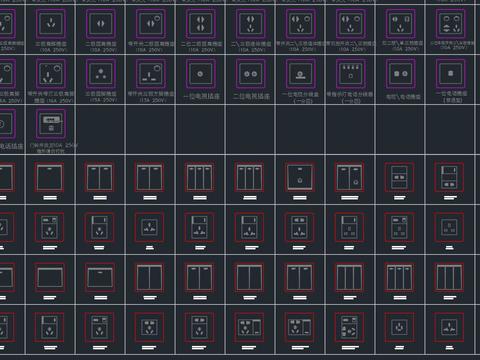The width and height of the screenshot is (480, 360).
Task: Pick the purple single two-pin socket block
Action: (100, 24)
